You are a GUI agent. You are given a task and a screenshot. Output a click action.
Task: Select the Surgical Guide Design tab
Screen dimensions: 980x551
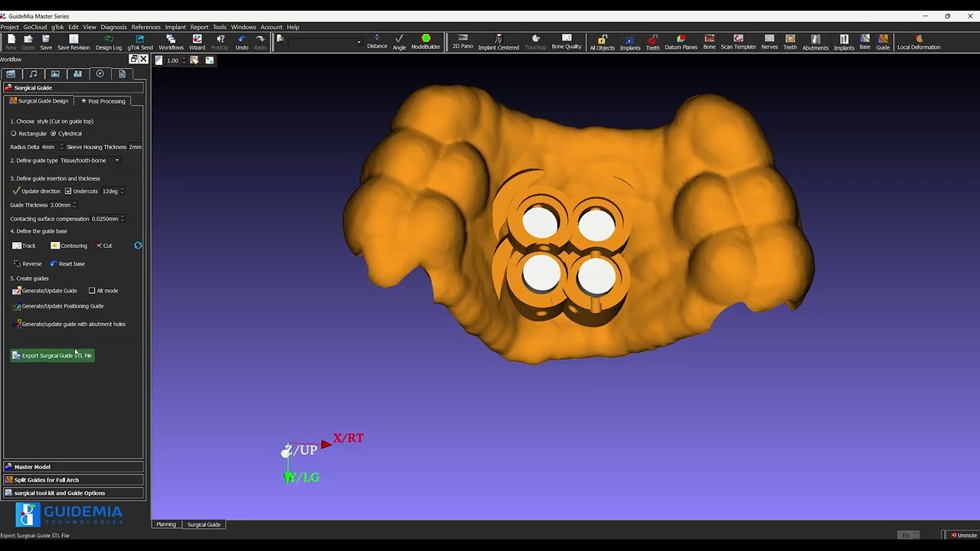coord(40,101)
